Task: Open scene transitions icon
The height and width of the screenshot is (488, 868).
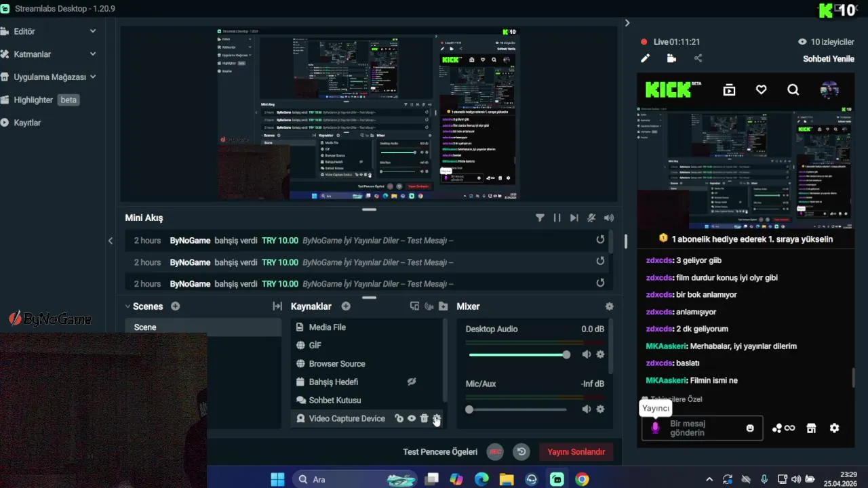Action: 277,306
